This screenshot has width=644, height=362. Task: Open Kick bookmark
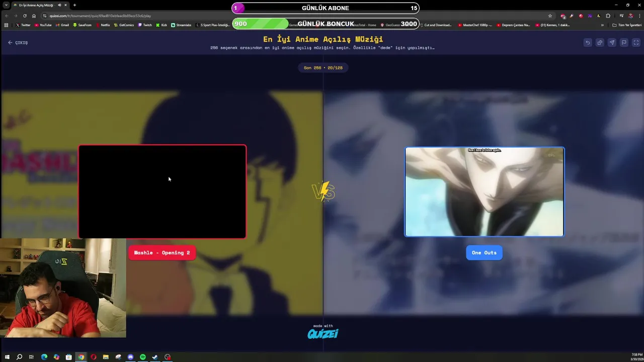tap(162, 25)
